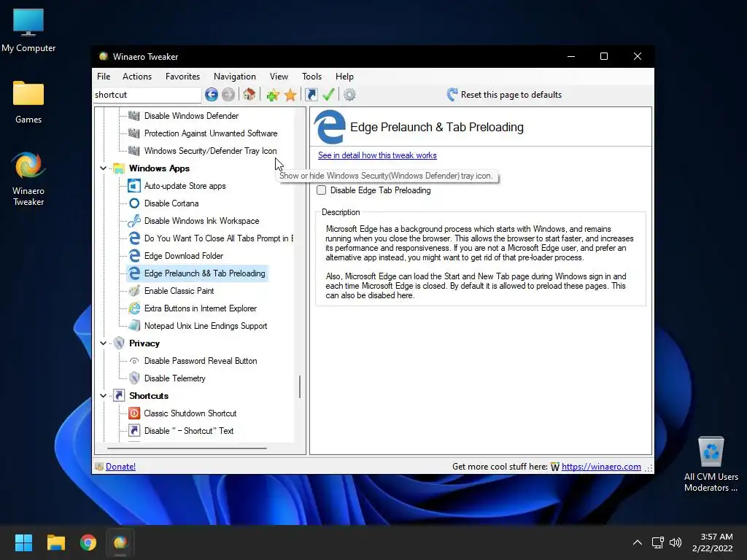Collapse the Privacy tree category
The image size is (747, 560).
(103, 343)
